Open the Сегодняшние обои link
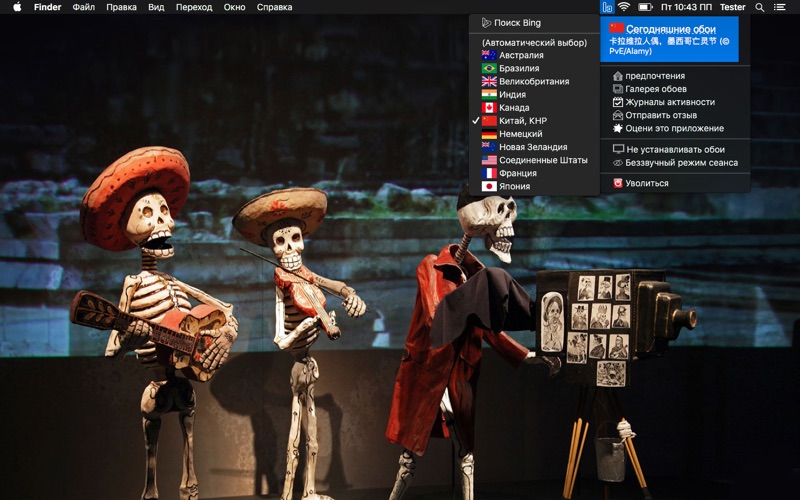Viewport: 800px width, 500px height. (671, 29)
